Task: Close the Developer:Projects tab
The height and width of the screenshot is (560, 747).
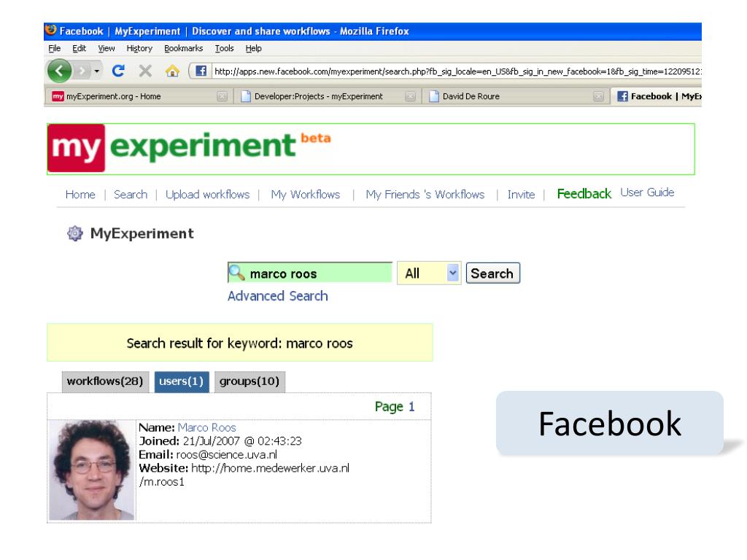Action: point(410,97)
